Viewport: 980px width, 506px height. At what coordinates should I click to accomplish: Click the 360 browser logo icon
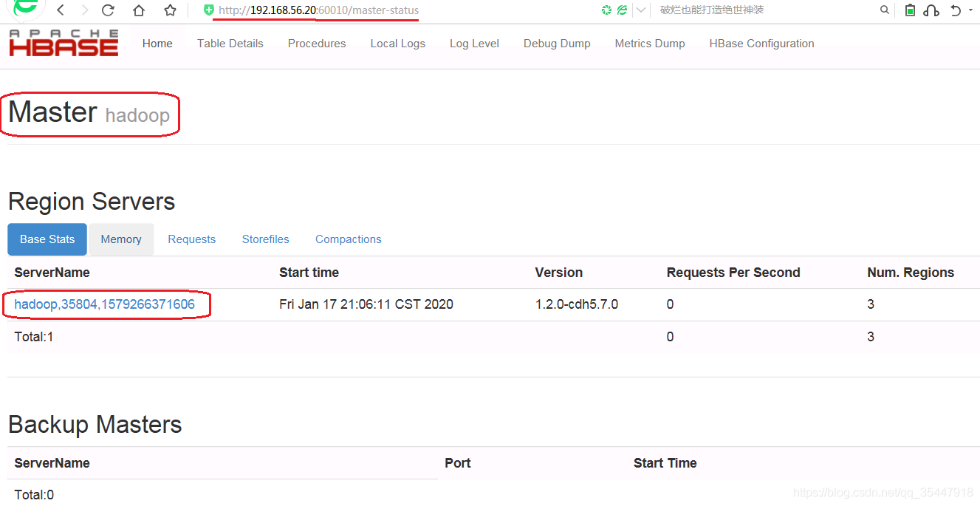point(26,7)
